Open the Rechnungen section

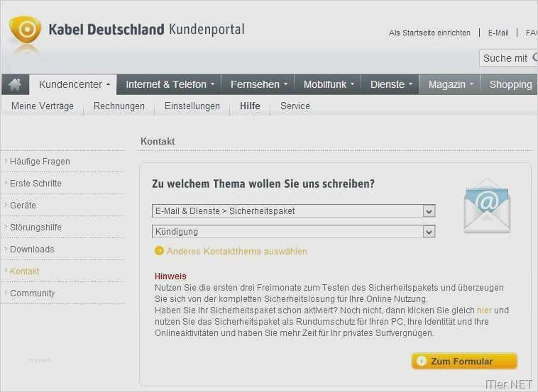(119, 106)
